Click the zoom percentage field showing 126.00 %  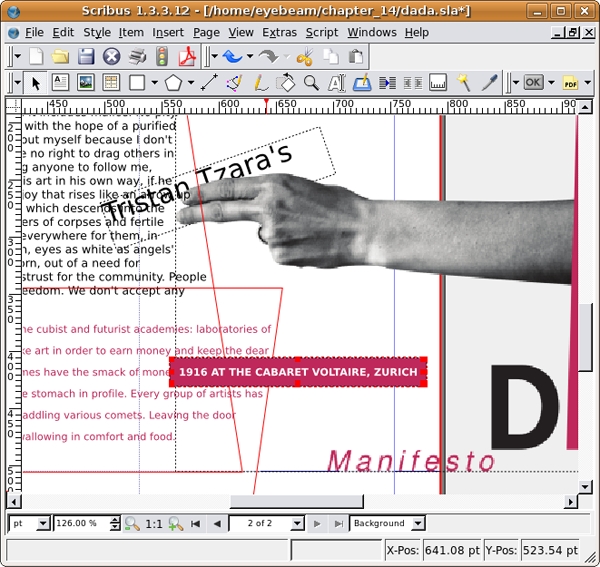click(x=84, y=523)
